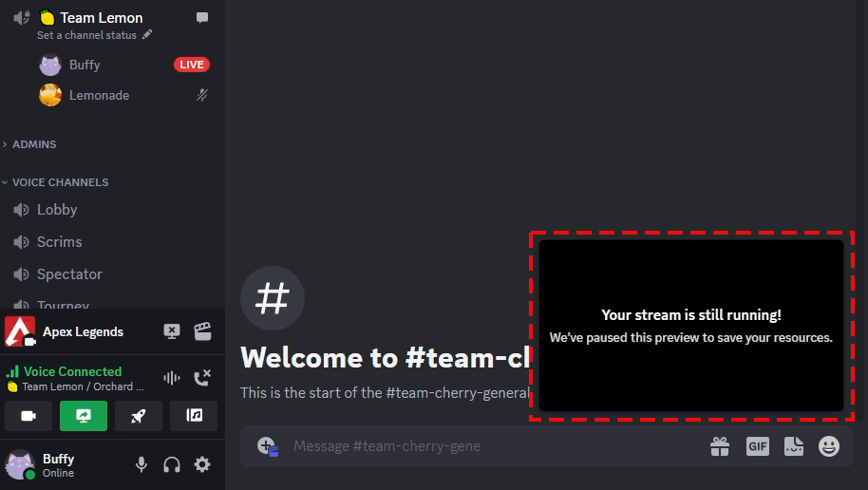
Task: Collapse the VOICE CHANNELS category
Action: pyautogui.click(x=60, y=182)
